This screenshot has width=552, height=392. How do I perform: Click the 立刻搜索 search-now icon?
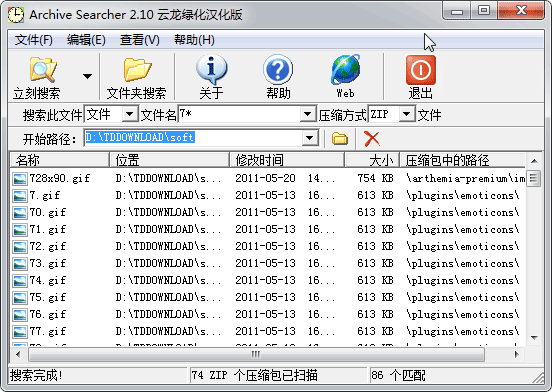coord(43,69)
